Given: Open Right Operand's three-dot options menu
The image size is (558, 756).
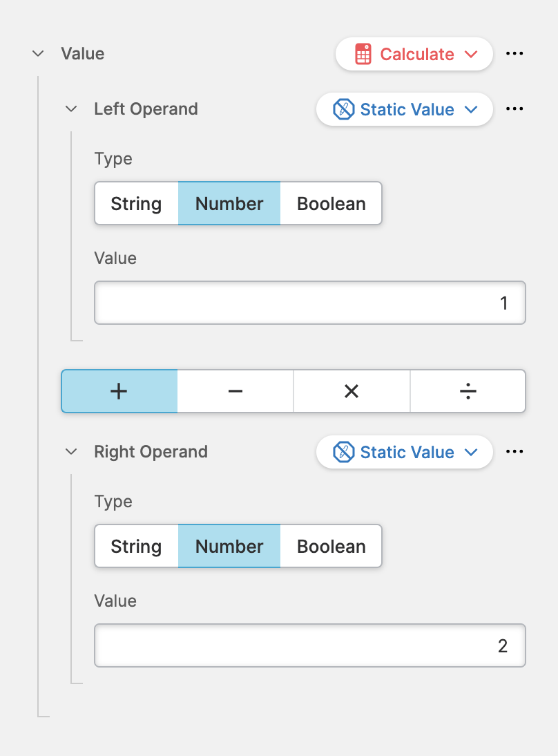Looking at the screenshot, I should click(514, 452).
